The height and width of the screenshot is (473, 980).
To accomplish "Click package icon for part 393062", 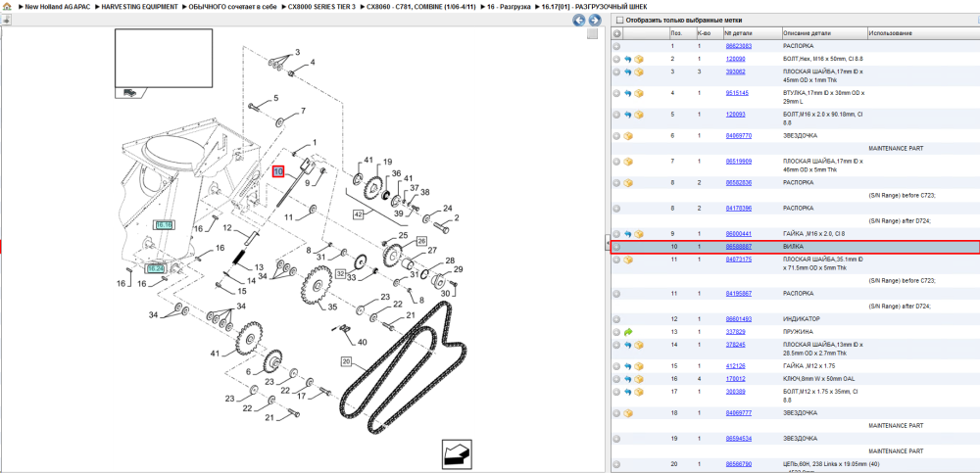I will click(639, 71).
